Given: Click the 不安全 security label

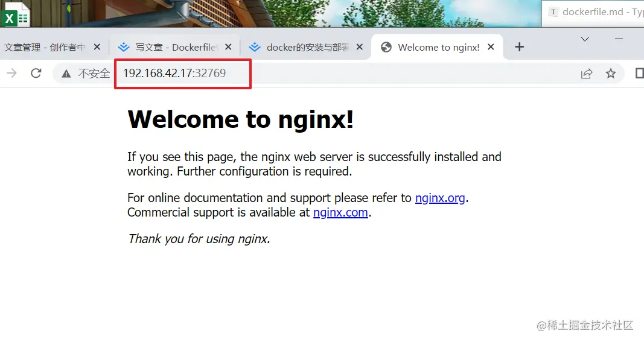Looking at the screenshot, I should pos(94,74).
